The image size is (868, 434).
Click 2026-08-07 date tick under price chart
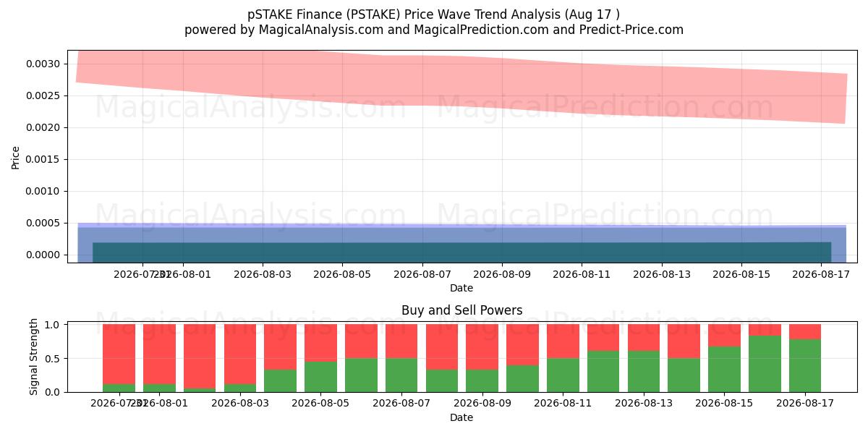click(x=422, y=274)
